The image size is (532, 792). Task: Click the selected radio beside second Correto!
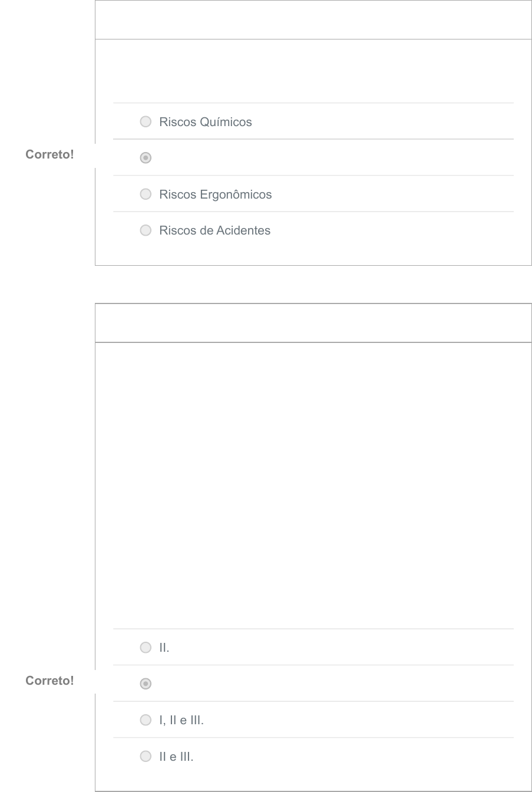pos(146,684)
